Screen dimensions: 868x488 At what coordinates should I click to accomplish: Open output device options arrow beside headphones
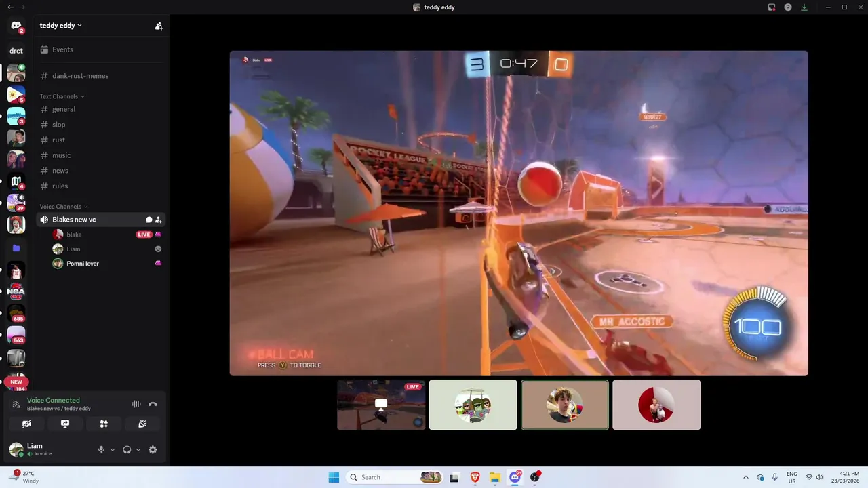pos(138,449)
